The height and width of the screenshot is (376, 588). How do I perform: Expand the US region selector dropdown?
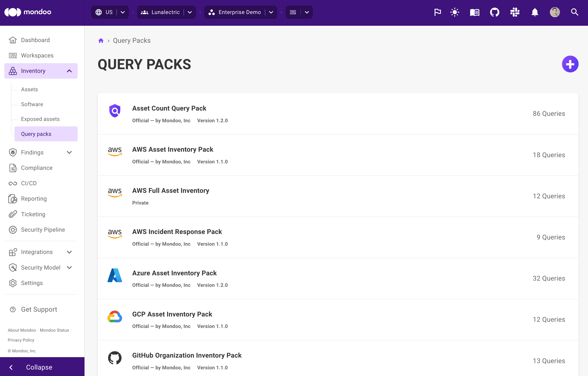pyautogui.click(x=123, y=12)
